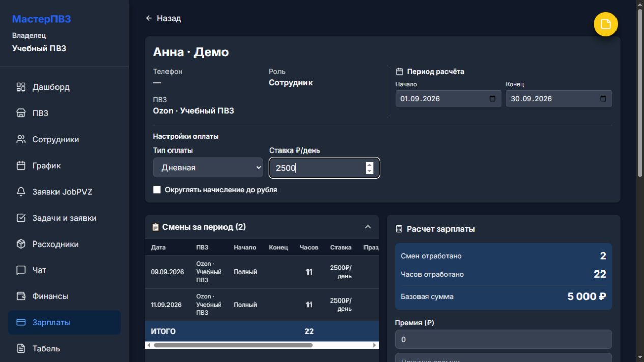Image resolution: width=644 pixels, height=362 pixels.
Task: Click the Часов column header
Action: (309, 248)
